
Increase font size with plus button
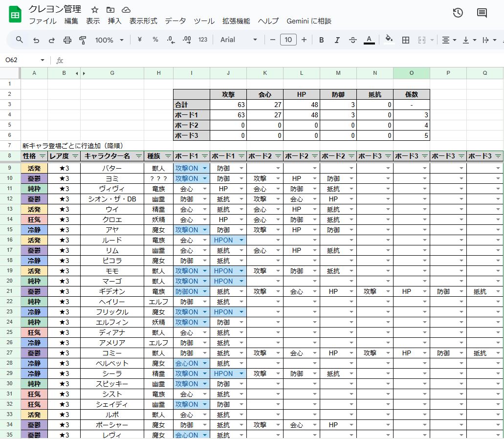point(304,40)
